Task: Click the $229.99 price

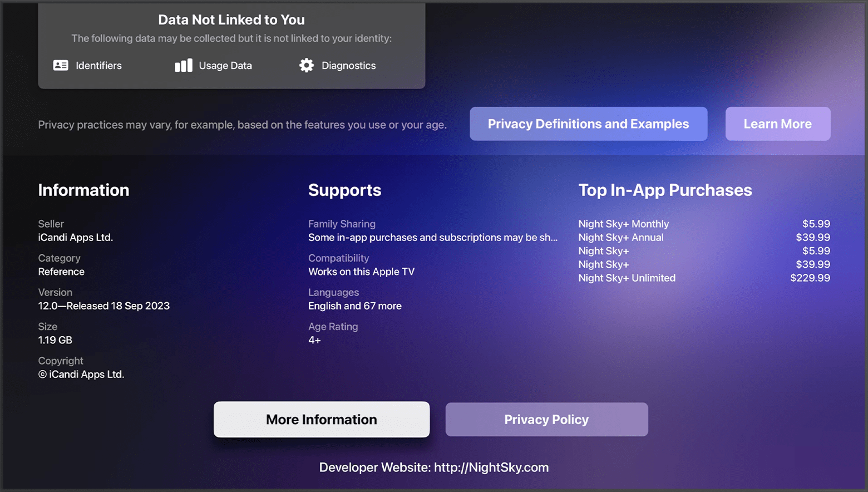Action: point(810,278)
